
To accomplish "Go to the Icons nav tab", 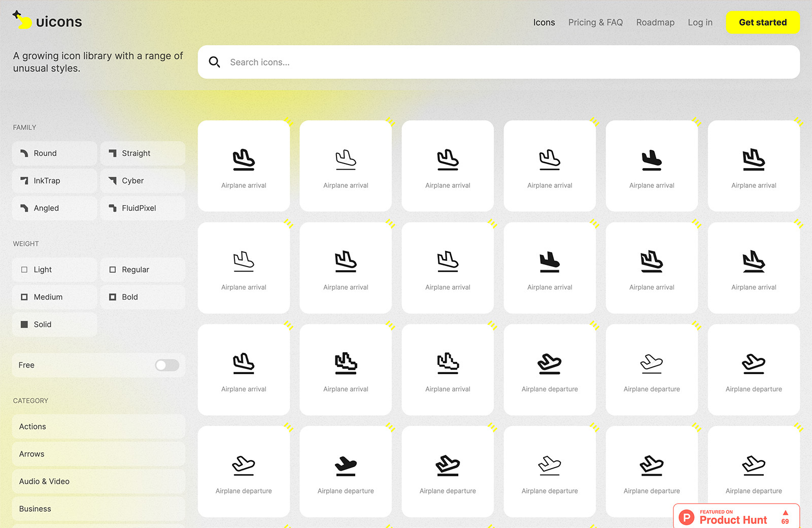I will pyautogui.click(x=544, y=22).
